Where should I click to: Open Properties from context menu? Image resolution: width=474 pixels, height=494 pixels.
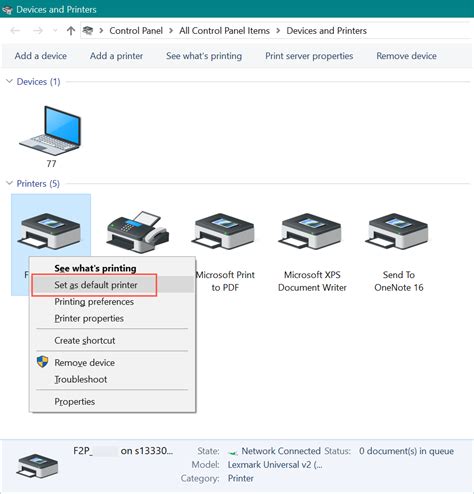pyautogui.click(x=112, y=402)
